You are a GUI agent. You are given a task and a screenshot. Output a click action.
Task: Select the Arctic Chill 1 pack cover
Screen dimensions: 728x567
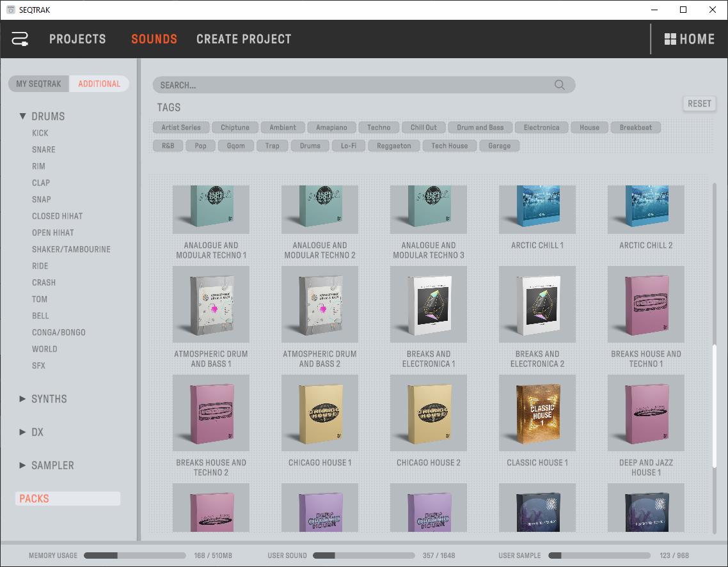tap(537, 210)
